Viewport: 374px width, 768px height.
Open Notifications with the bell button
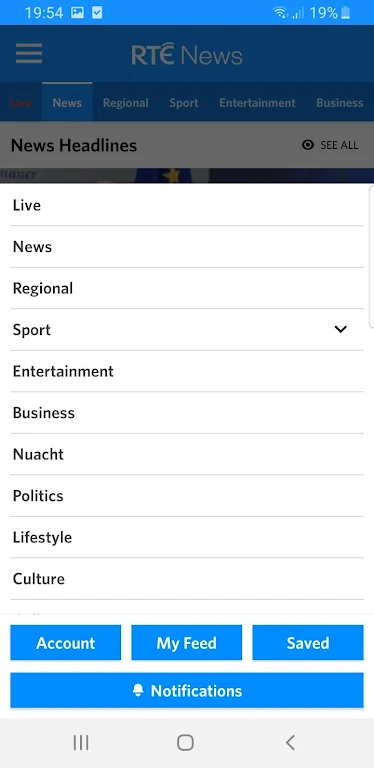click(187, 691)
